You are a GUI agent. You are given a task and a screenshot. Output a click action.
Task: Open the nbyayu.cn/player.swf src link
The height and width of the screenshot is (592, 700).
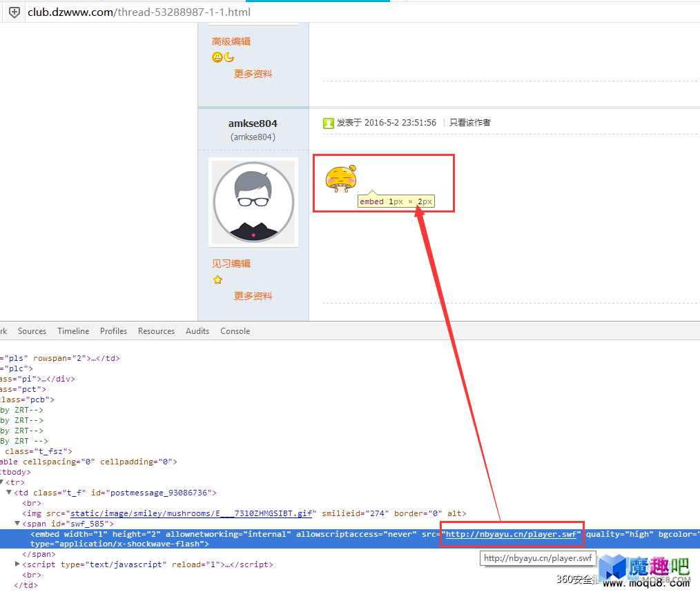511,534
